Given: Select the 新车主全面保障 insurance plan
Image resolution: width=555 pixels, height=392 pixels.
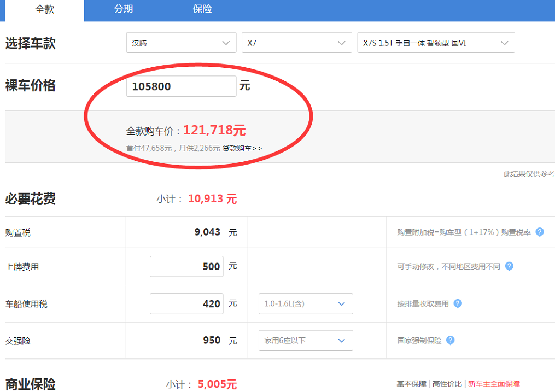Looking at the screenshot, I should tap(494, 383).
